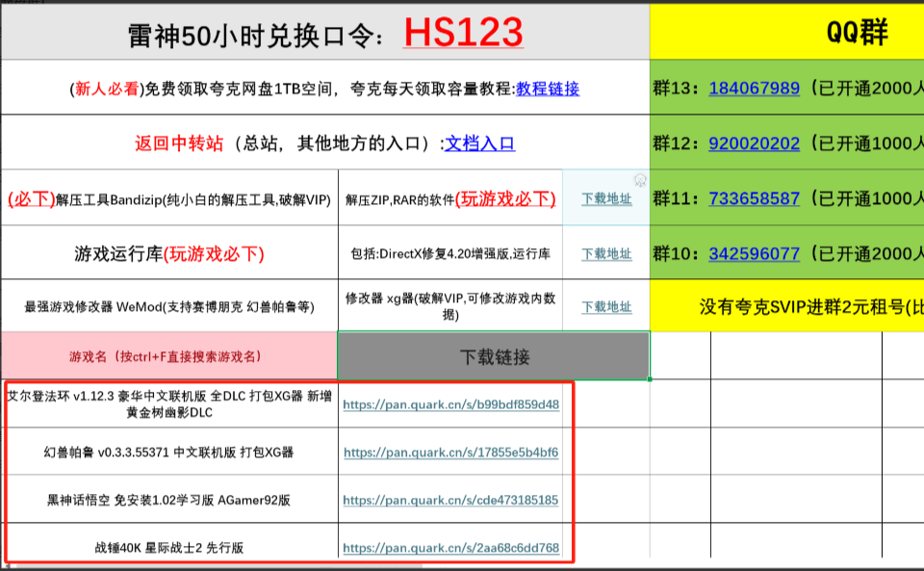Select the 黑神话悟空 免安装1.02 game name cell
Viewport: 924px width, 571px height.
click(x=169, y=500)
